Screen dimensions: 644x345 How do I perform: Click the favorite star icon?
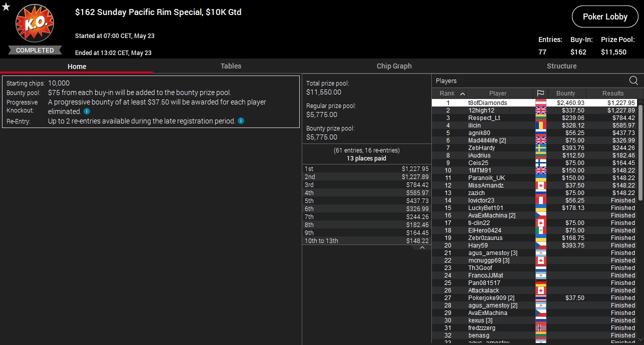pos(6,7)
